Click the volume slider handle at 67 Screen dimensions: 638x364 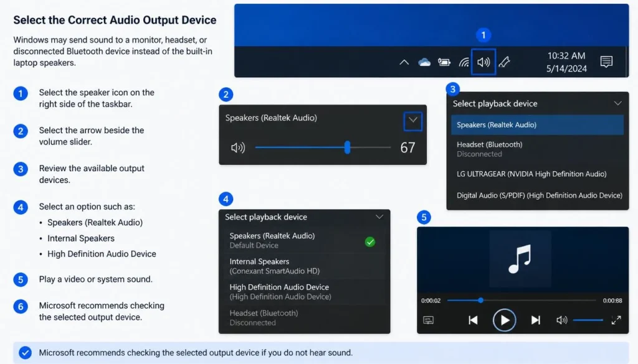pos(347,147)
